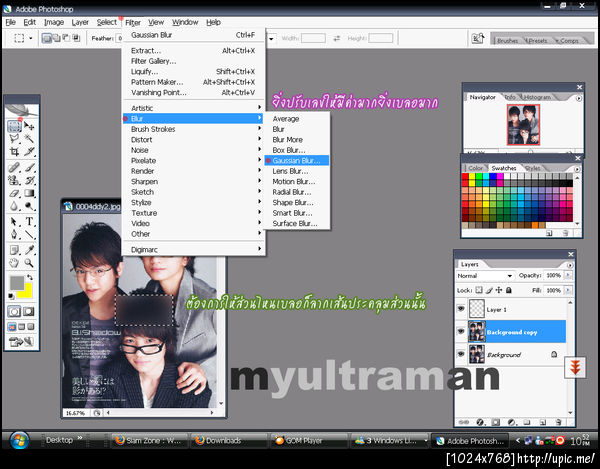The image size is (600, 469).
Task: Choose Motion Blur... from submenu
Action: tap(297, 181)
